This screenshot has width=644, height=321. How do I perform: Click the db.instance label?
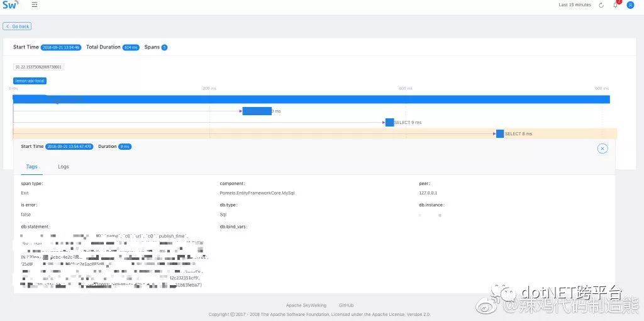(431, 205)
